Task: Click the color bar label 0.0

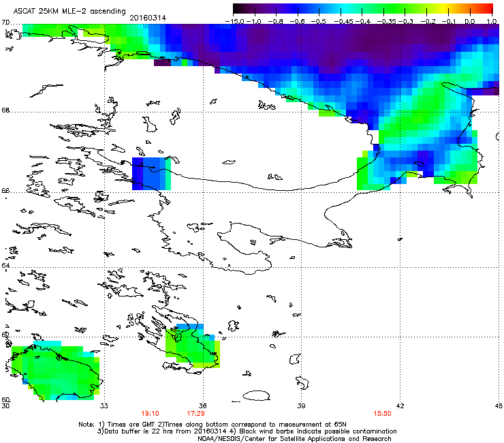Action: click(470, 22)
